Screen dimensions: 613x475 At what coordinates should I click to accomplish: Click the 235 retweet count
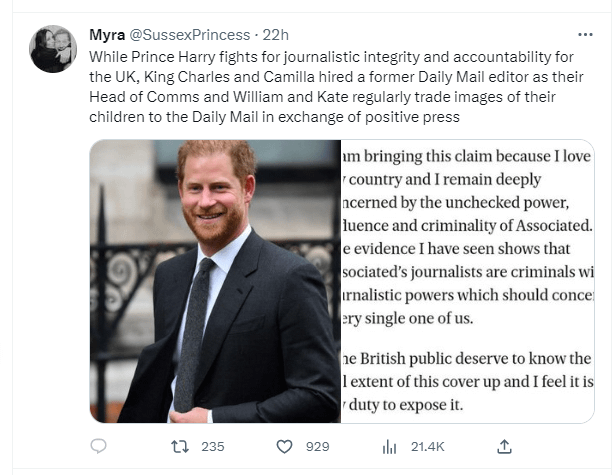(212, 446)
